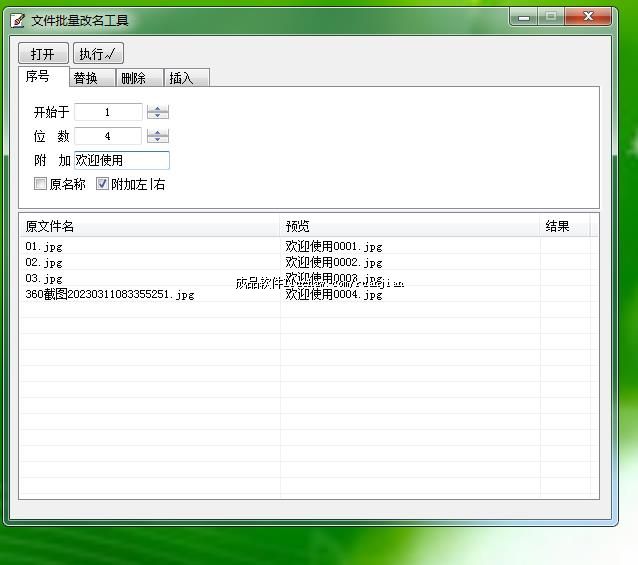Minimize the 文件批量改名工具 window
The image size is (638, 565).
[x=524, y=17]
